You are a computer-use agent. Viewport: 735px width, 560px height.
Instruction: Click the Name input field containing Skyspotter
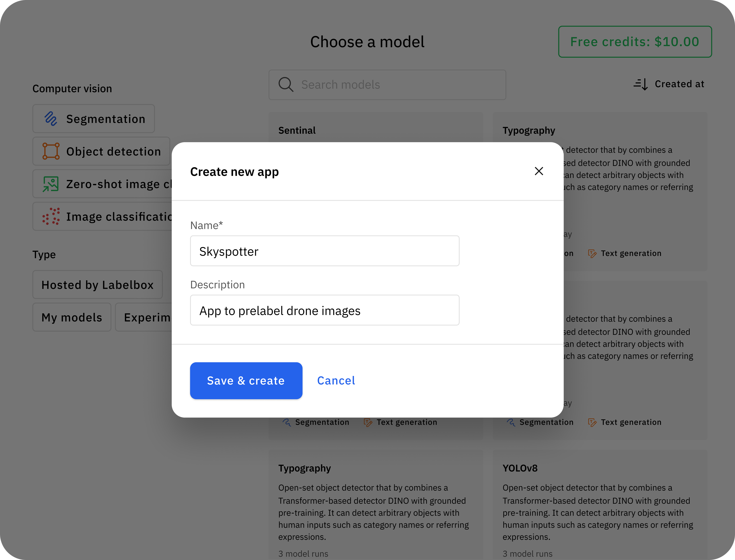(x=325, y=251)
